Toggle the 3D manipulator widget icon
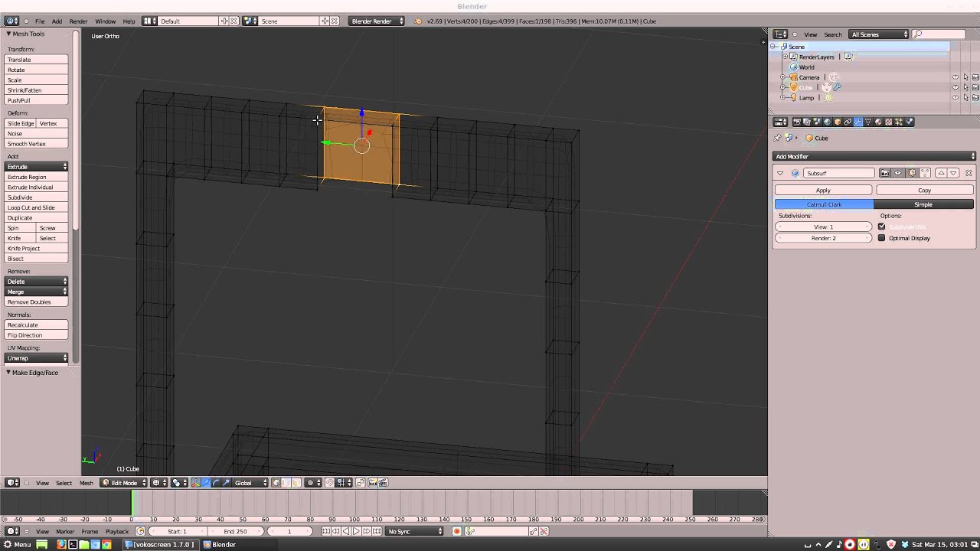Image resolution: width=980 pixels, height=551 pixels. 196,483
